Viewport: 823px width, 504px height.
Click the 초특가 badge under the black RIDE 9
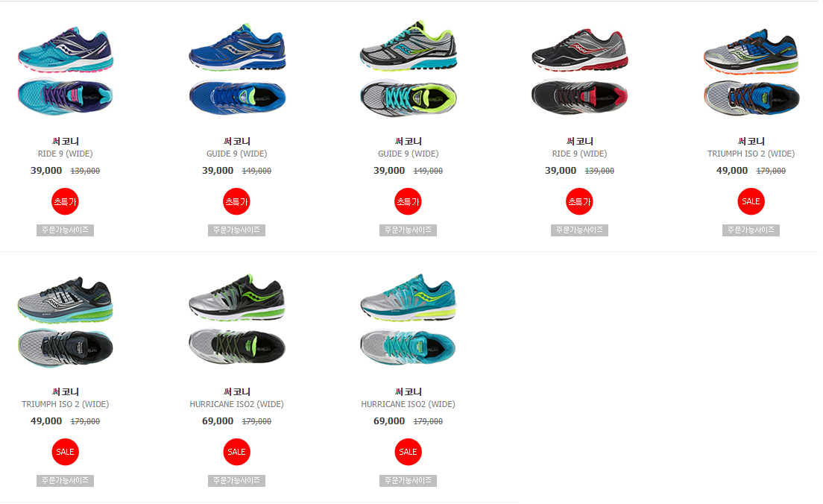579,201
